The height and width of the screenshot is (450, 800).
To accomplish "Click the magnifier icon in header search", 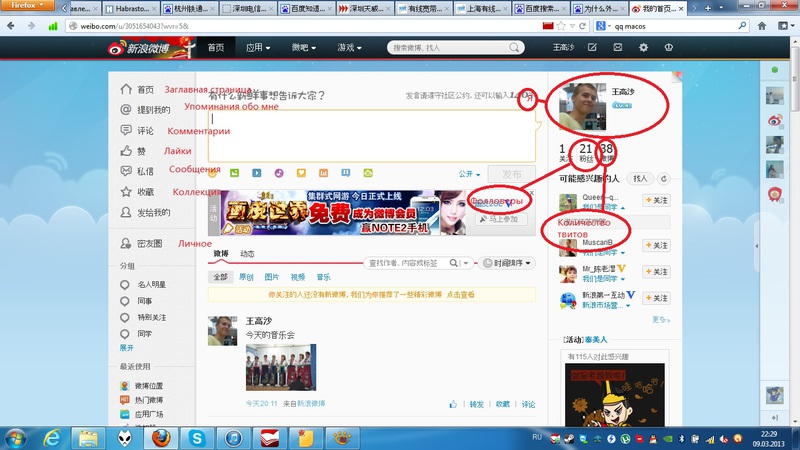I will [514, 47].
